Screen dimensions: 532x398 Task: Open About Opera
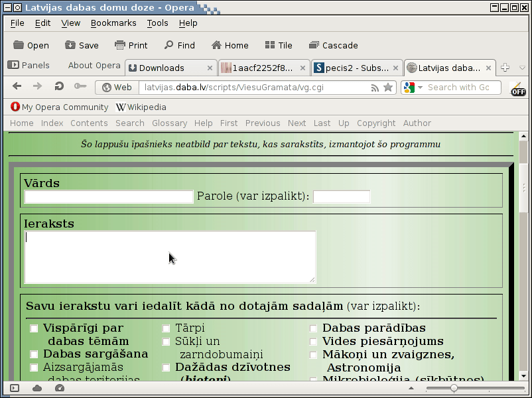[94, 65]
